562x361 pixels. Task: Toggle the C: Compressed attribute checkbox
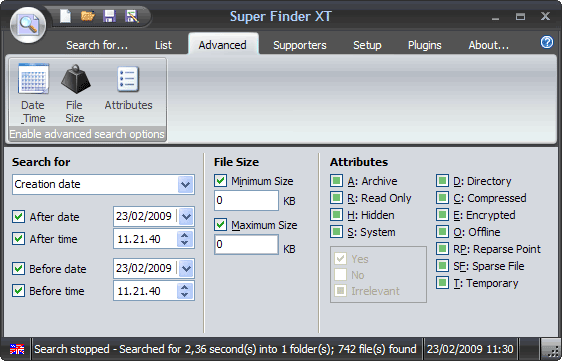(x=442, y=198)
